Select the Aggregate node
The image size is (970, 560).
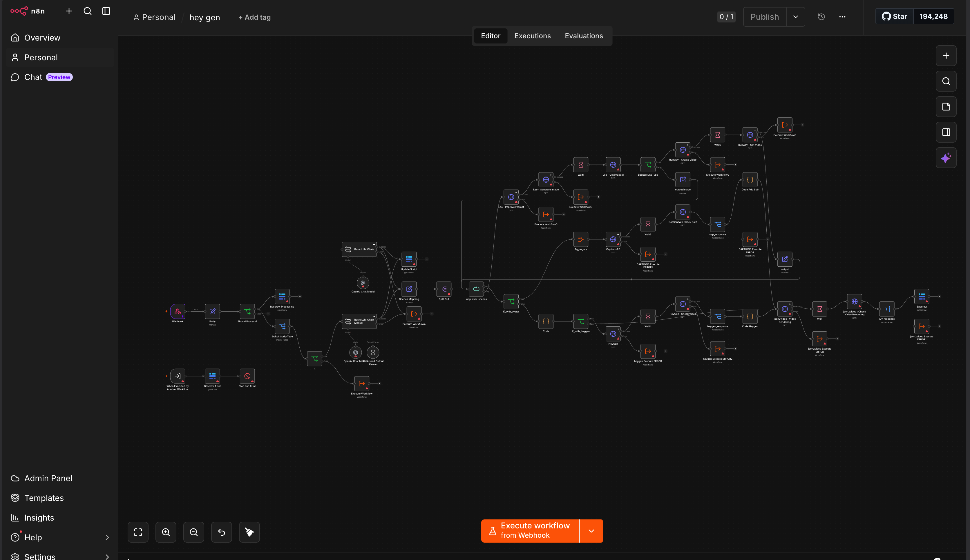click(581, 239)
